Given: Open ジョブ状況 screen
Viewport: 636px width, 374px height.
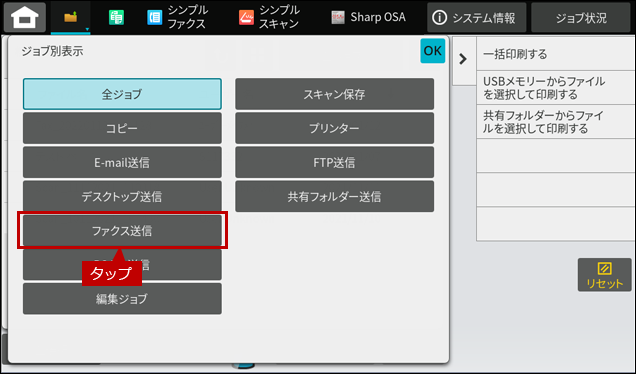Looking at the screenshot, I should (581, 17).
